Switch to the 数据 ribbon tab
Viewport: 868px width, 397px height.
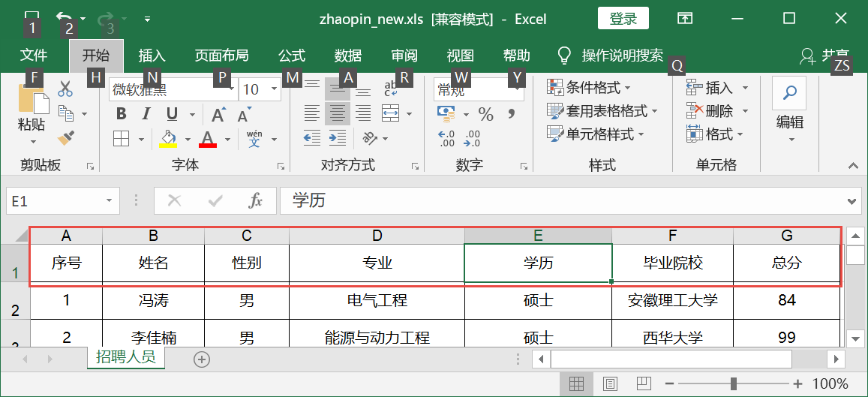tap(348, 55)
